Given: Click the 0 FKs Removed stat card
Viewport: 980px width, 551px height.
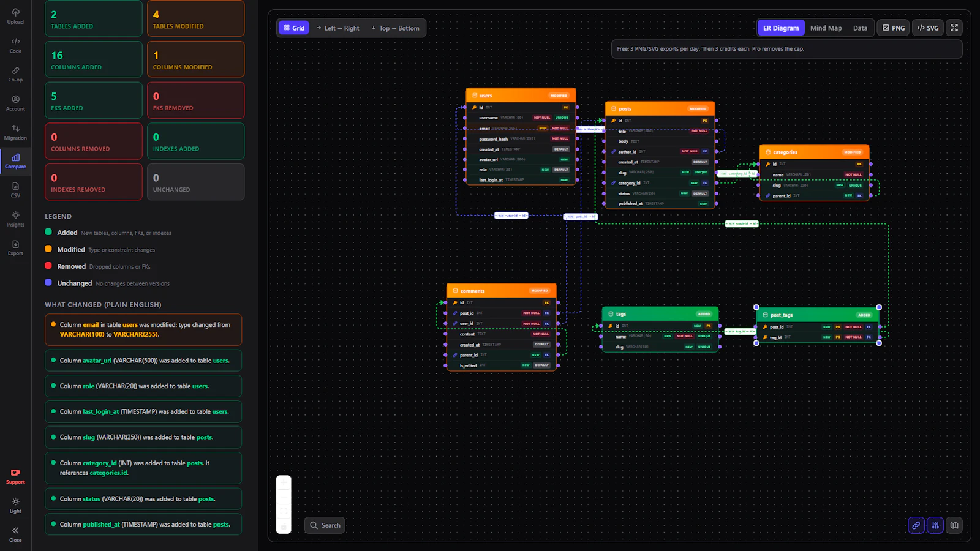Looking at the screenshot, I should click(195, 100).
